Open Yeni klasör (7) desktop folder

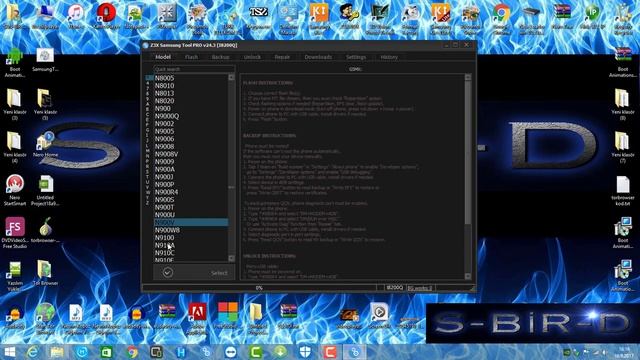623,147
